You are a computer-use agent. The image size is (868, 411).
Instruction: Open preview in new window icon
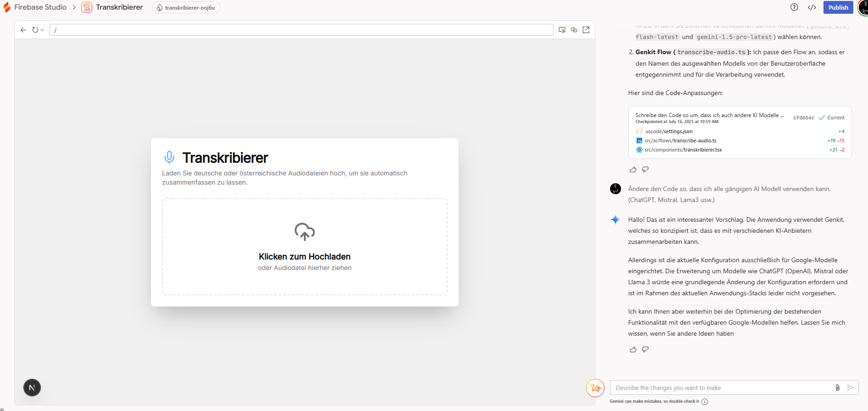(x=586, y=30)
